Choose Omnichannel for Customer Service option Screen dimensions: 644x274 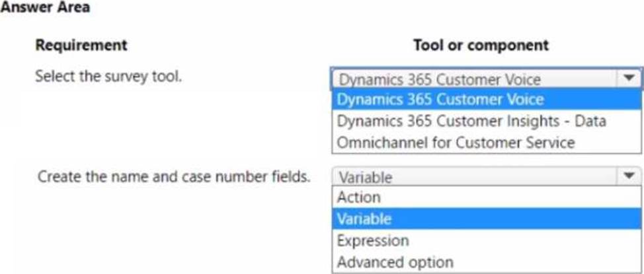click(x=486, y=143)
